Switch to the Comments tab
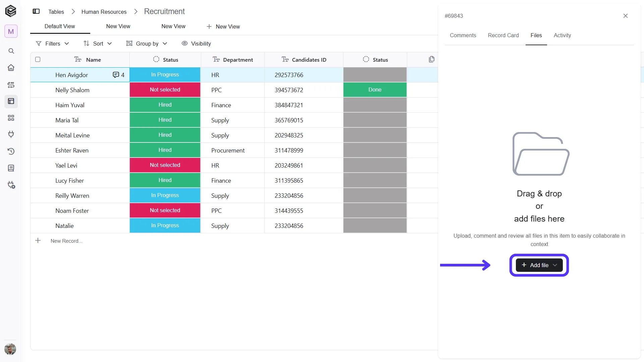Viewport: 644px width, 362px height. [463, 36]
